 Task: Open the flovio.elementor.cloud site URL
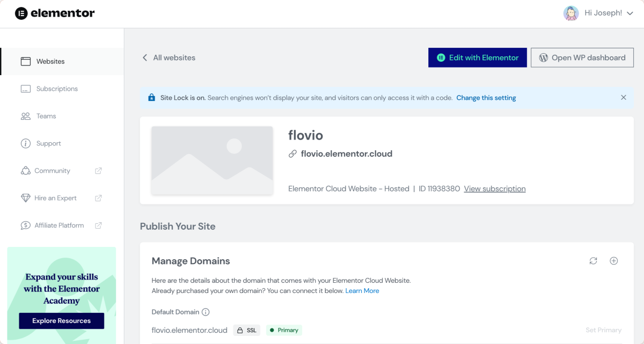pyautogui.click(x=347, y=154)
